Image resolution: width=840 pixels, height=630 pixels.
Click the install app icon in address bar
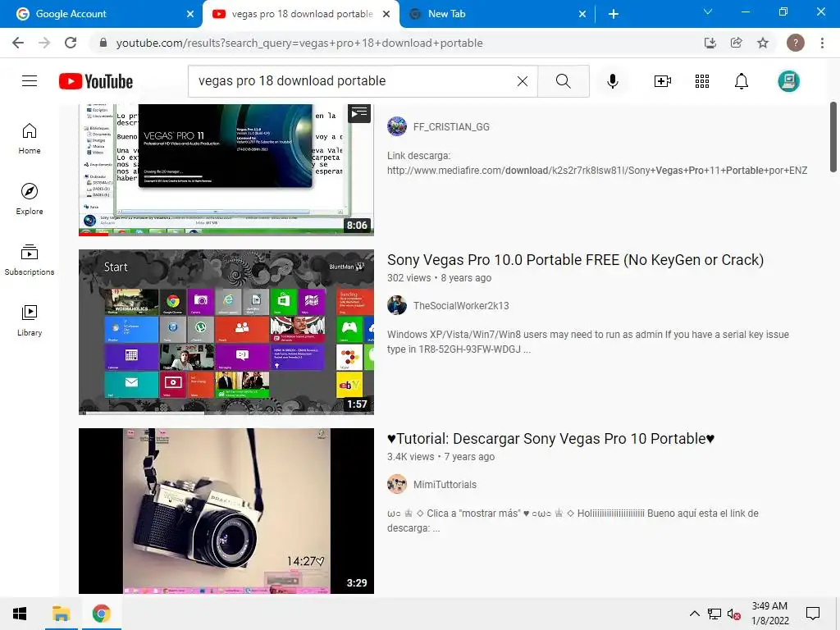click(710, 43)
